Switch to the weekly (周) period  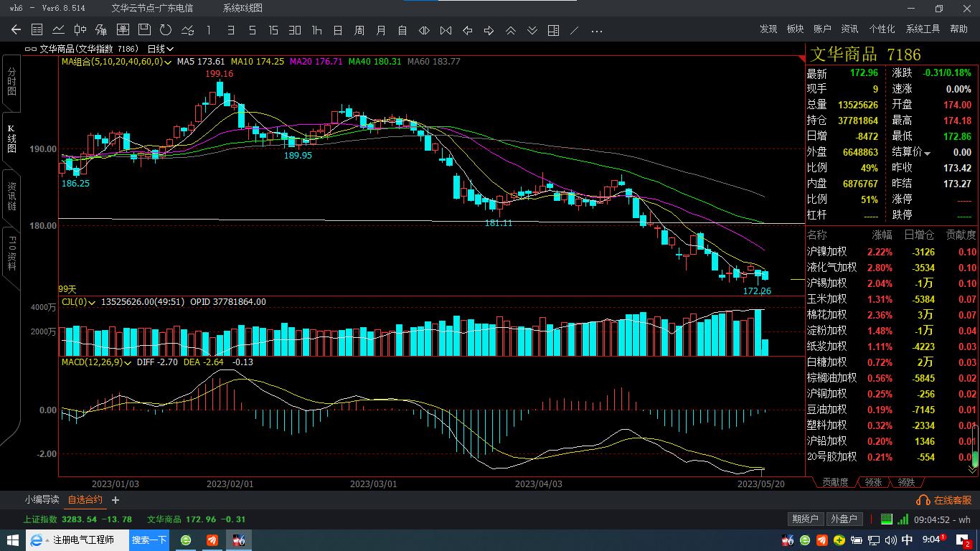point(359,30)
